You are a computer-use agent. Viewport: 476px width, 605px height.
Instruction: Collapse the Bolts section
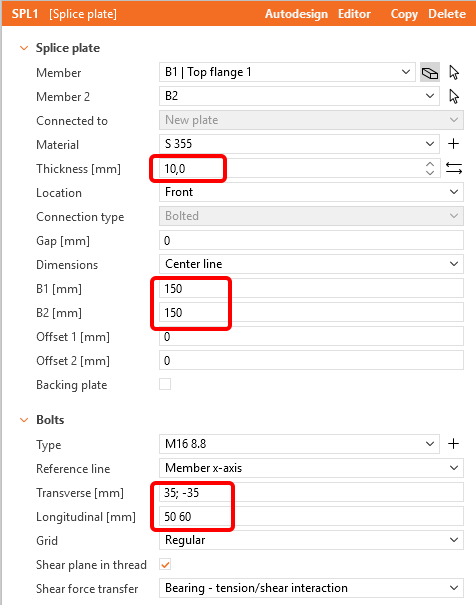(24, 420)
